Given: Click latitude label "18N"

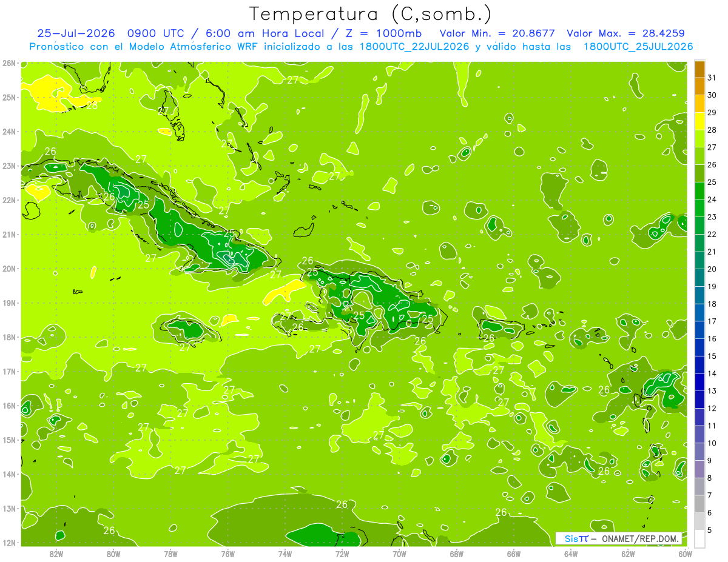Looking at the screenshot, I should (x=8, y=337).
